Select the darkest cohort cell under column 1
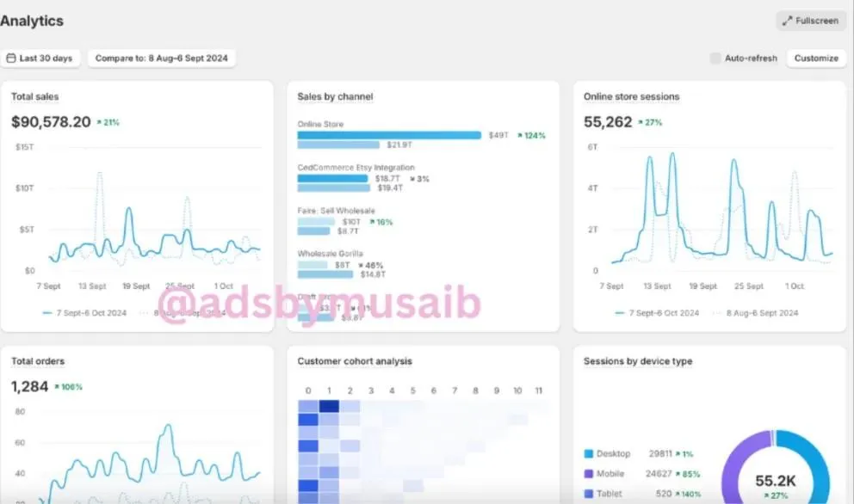Screen dimensions: 854x504 pyautogui.click(x=329, y=406)
